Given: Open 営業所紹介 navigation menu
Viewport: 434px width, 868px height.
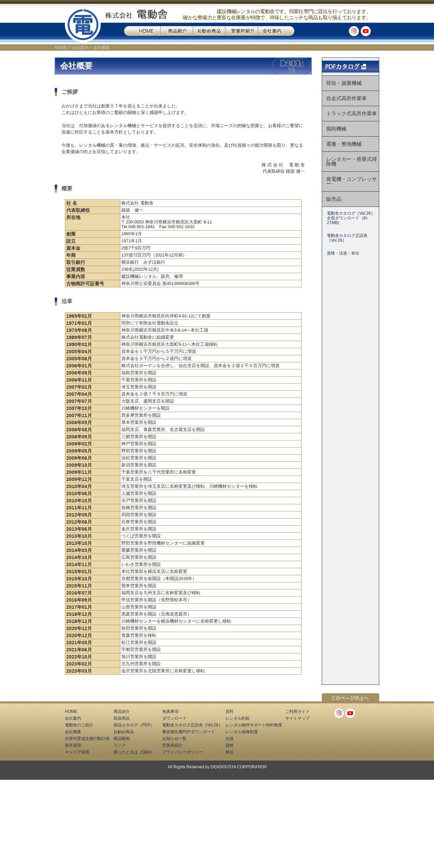Looking at the screenshot, I should [x=242, y=31].
